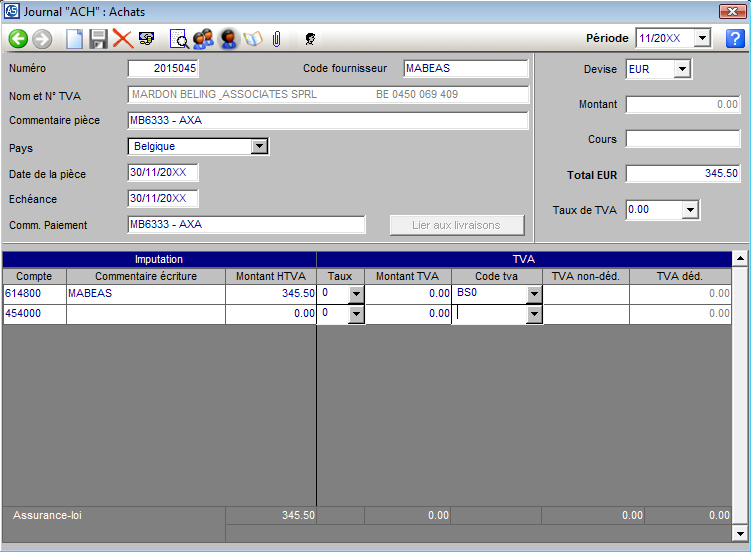Click the open book icon
The width and height of the screenshot is (751, 552).
click(252, 39)
